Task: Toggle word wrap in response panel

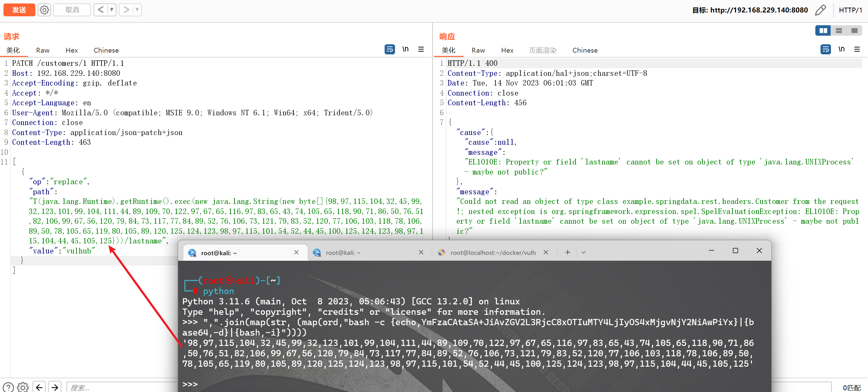Action: click(825, 49)
